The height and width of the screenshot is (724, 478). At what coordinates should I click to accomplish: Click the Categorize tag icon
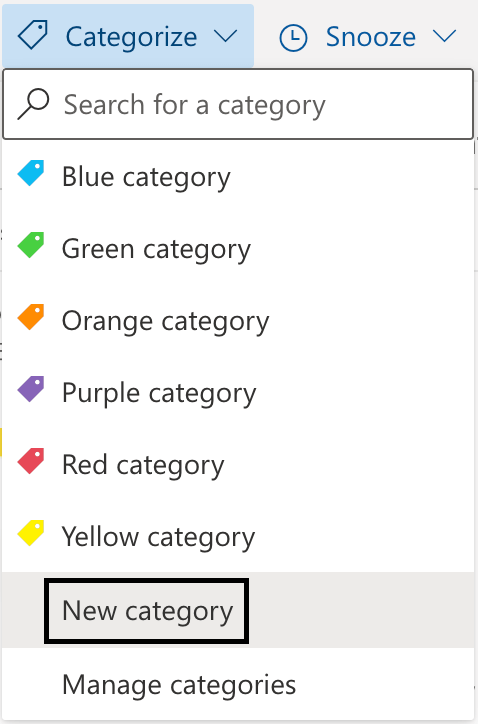tap(33, 35)
